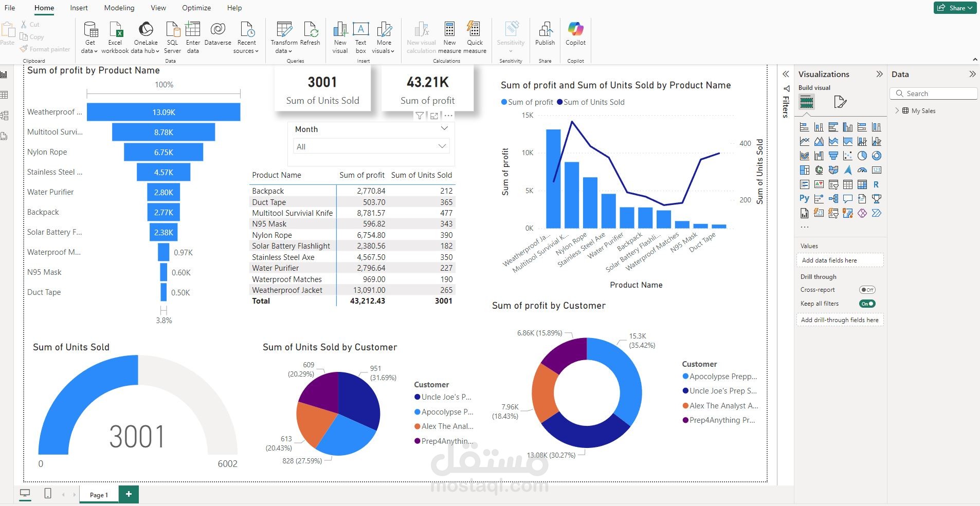Click Uncle Joe's P... legend dot in pie
980x506 pixels.
[x=418, y=397]
